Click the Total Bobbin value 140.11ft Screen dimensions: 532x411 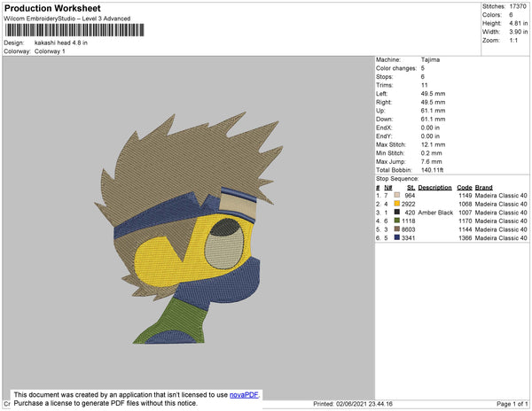(432, 170)
